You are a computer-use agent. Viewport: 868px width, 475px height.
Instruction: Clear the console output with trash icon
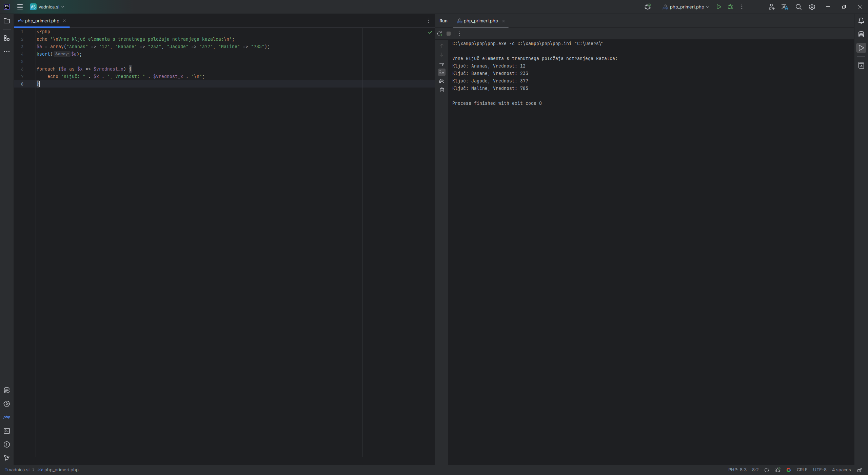[441, 90]
